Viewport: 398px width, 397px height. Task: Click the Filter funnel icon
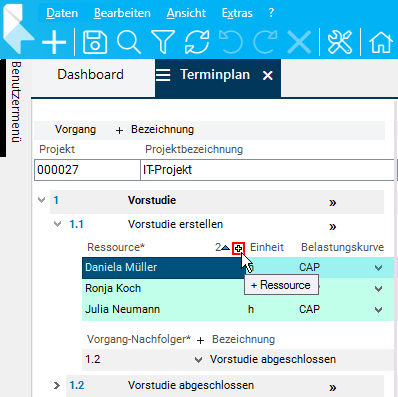[x=163, y=42]
